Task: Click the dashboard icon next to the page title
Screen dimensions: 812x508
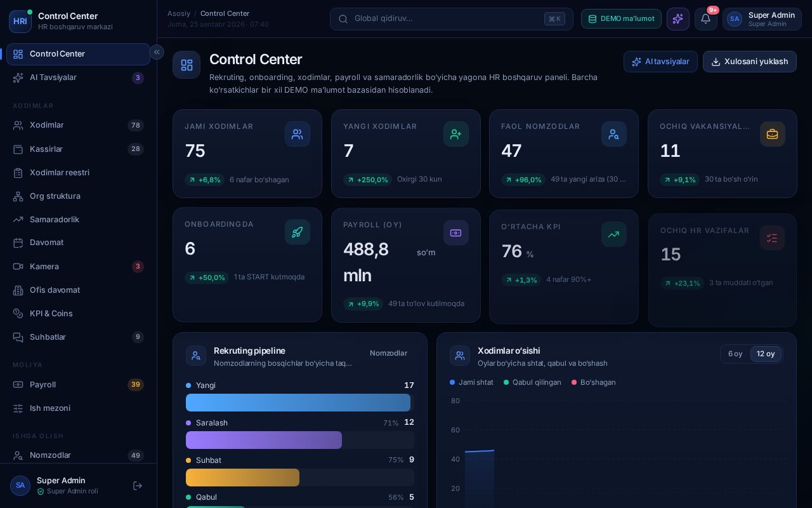Action: (187, 65)
